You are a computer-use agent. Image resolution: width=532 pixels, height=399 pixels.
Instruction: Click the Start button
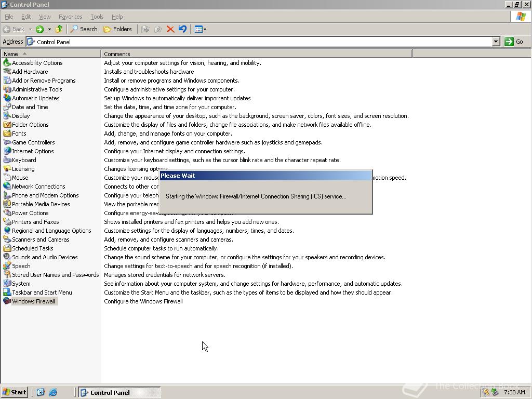coord(14,392)
